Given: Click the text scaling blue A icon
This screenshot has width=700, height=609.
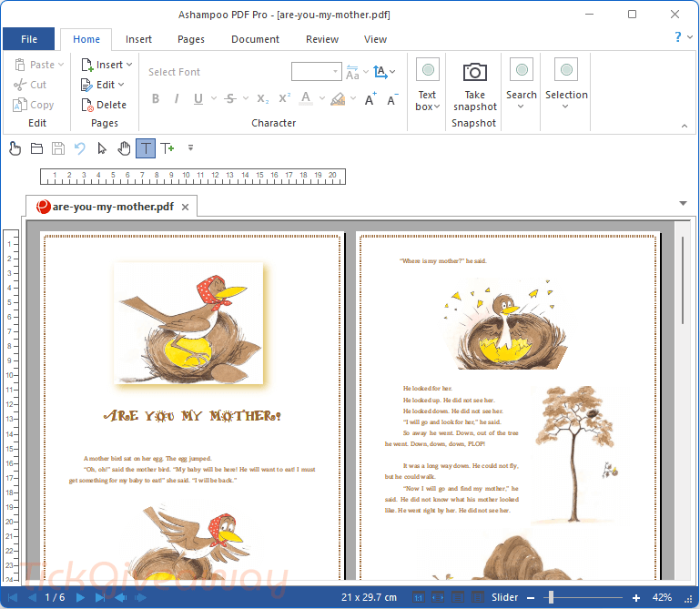Looking at the screenshot, I should tap(380, 71).
